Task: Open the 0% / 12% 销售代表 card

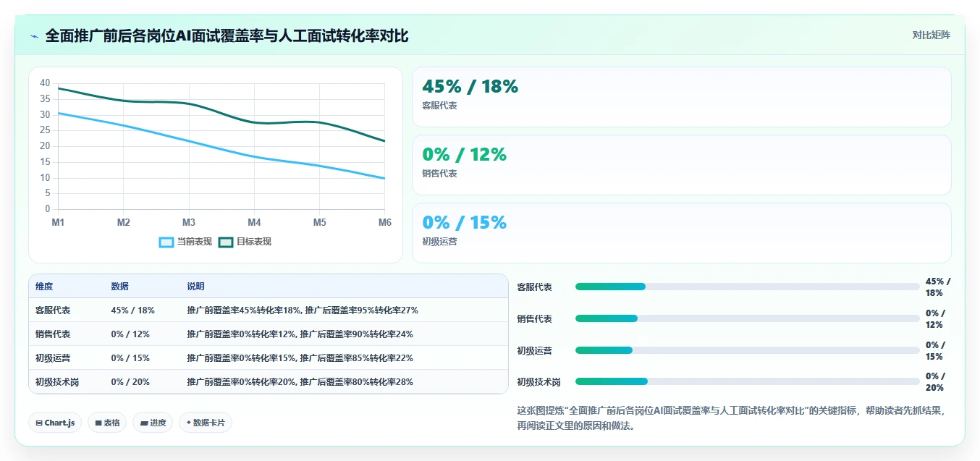Action: coord(681,165)
